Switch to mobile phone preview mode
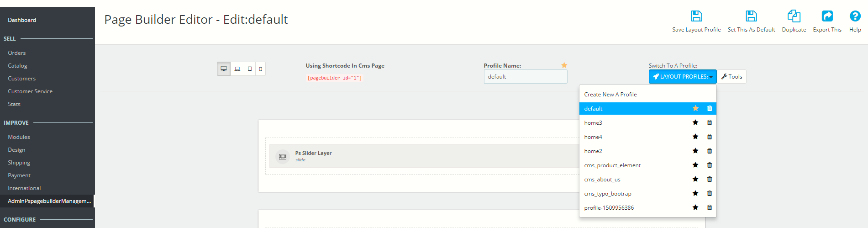This screenshot has height=228, width=868. point(261,69)
